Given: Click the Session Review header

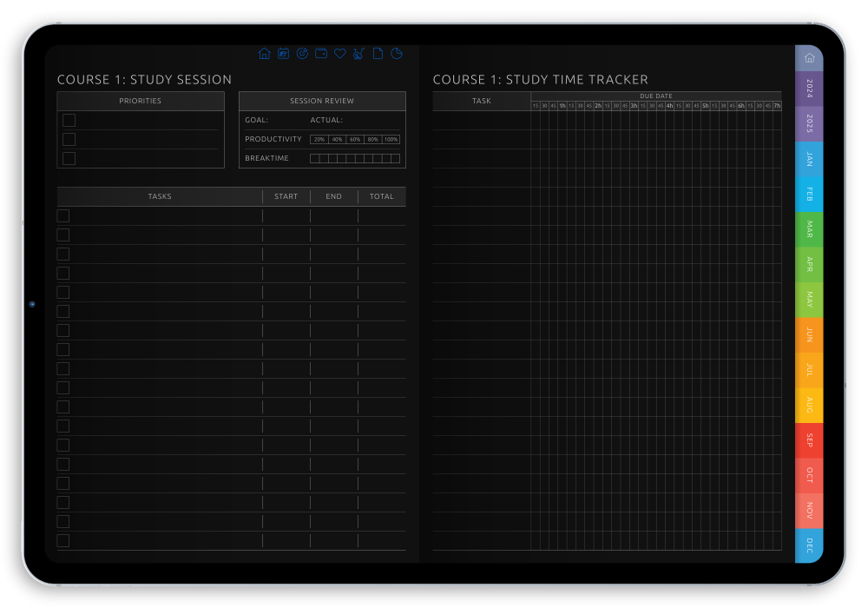Looking at the screenshot, I should (x=321, y=101).
